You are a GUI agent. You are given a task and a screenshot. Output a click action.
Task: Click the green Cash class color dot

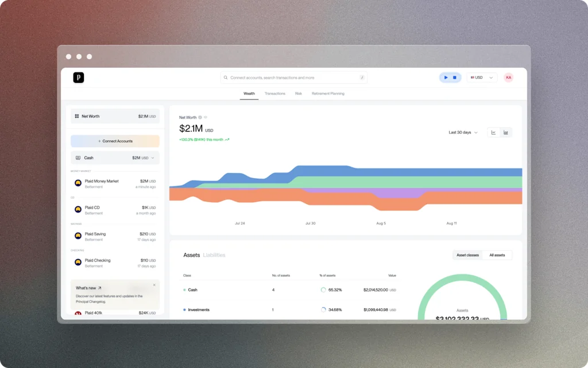184,290
